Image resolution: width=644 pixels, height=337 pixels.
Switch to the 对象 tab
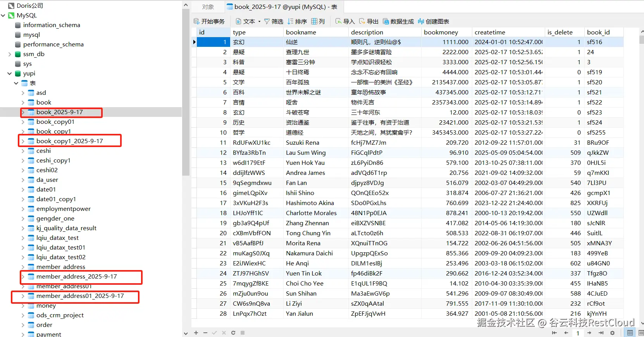tap(208, 7)
